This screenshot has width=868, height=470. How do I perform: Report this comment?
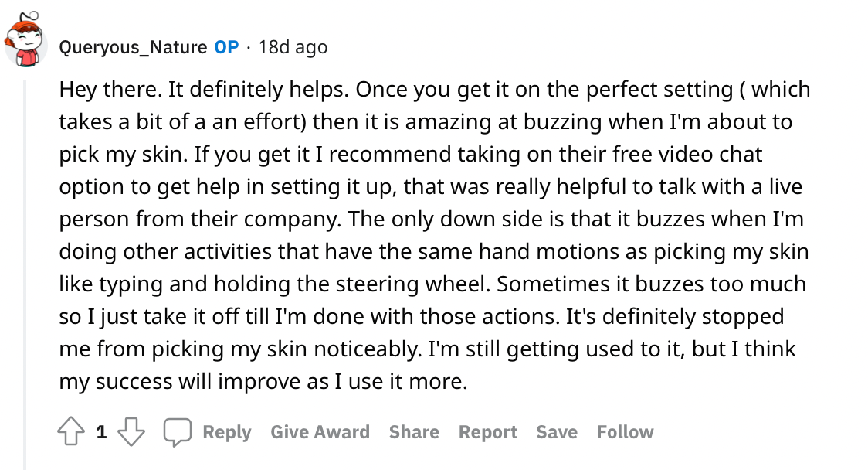(x=487, y=432)
